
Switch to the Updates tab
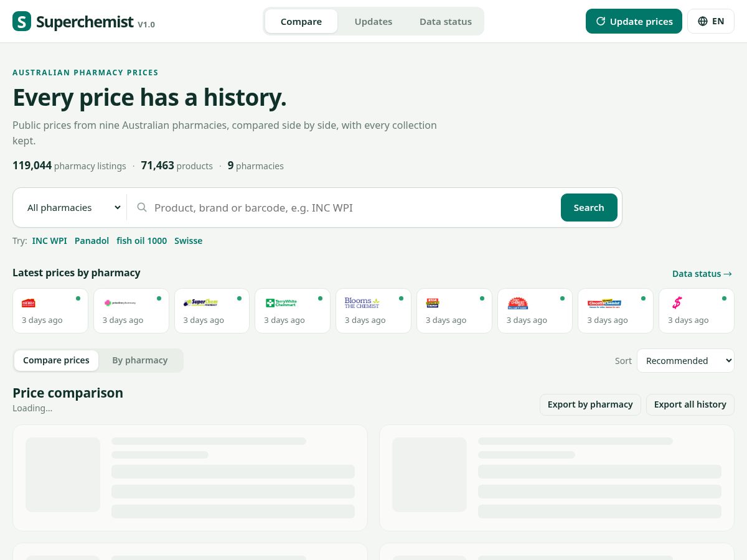374,21
